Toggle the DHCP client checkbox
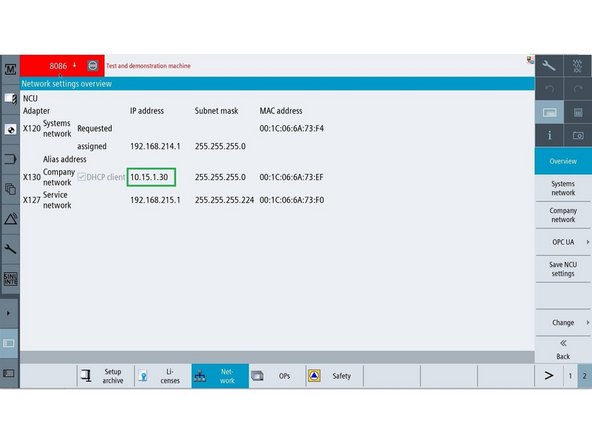 click(x=81, y=177)
